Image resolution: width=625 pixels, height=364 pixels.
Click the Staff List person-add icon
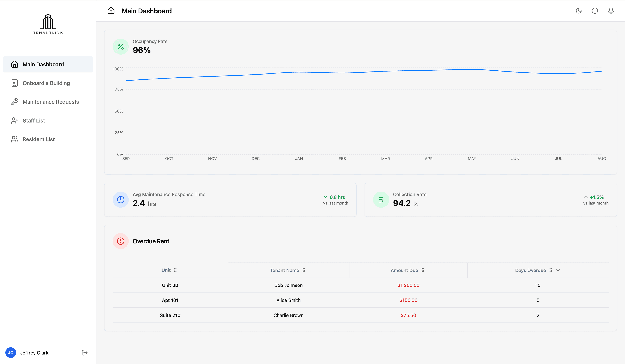click(14, 120)
